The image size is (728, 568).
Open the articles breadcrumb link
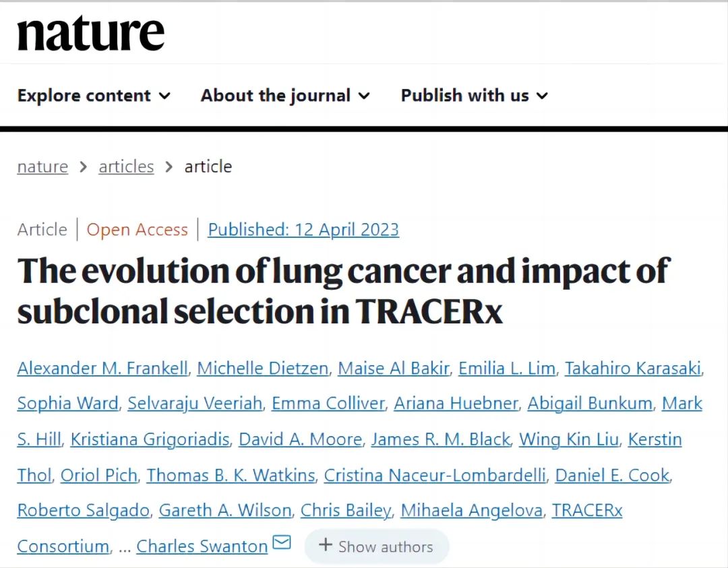click(126, 166)
